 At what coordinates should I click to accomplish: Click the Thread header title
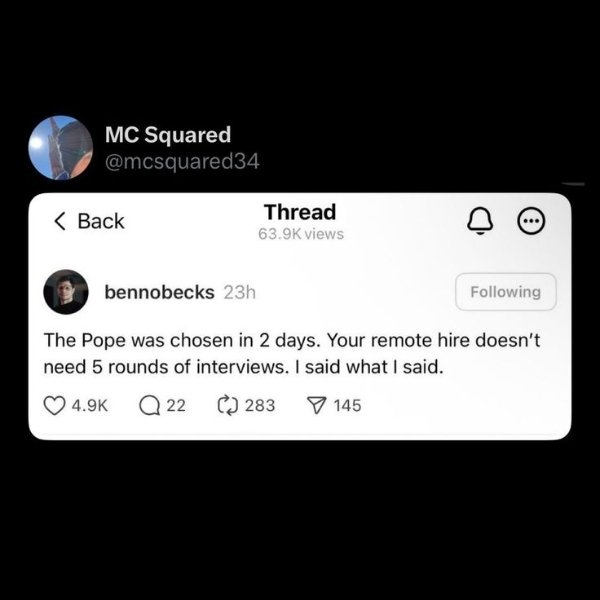click(x=300, y=212)
